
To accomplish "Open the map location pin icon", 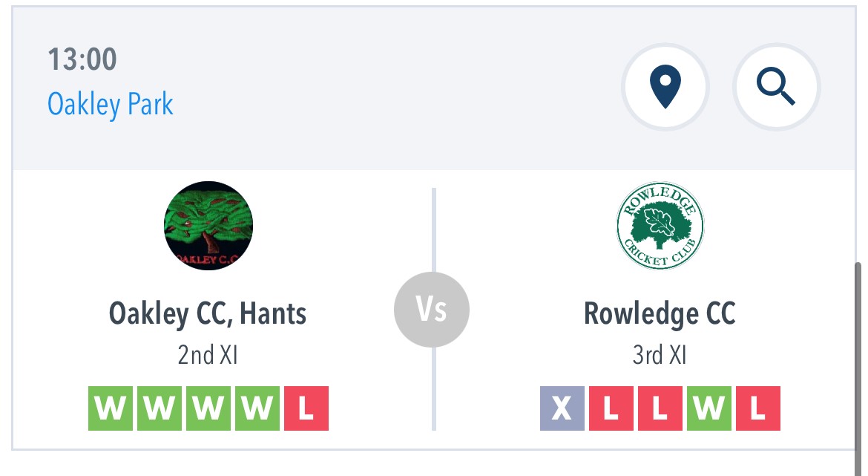I will [665, 87].
